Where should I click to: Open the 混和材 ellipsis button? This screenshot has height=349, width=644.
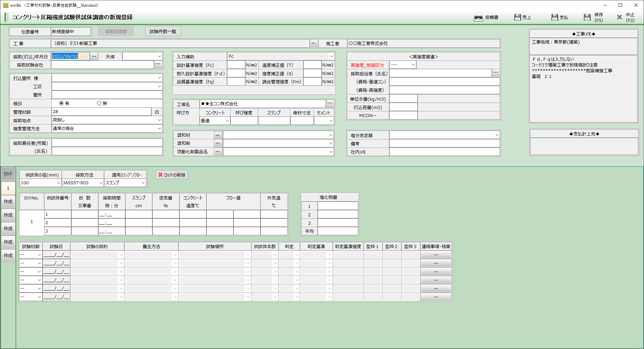pyautogui.click(x=218, y=135)
